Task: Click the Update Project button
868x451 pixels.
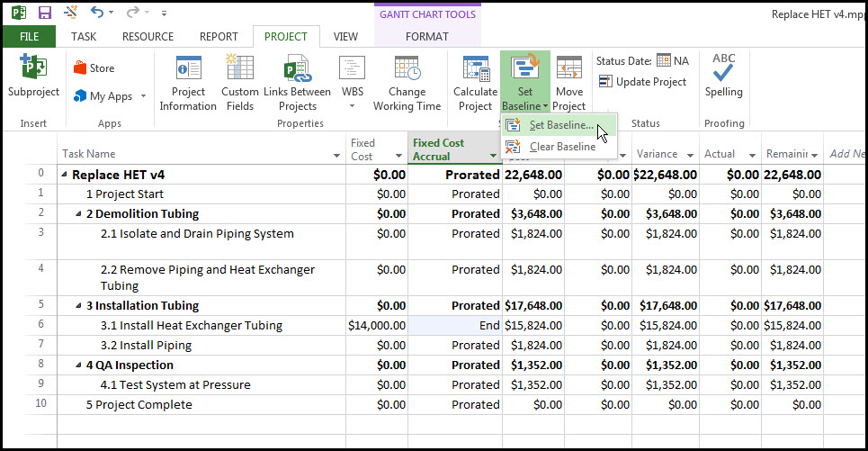Action: pos(643,82)
